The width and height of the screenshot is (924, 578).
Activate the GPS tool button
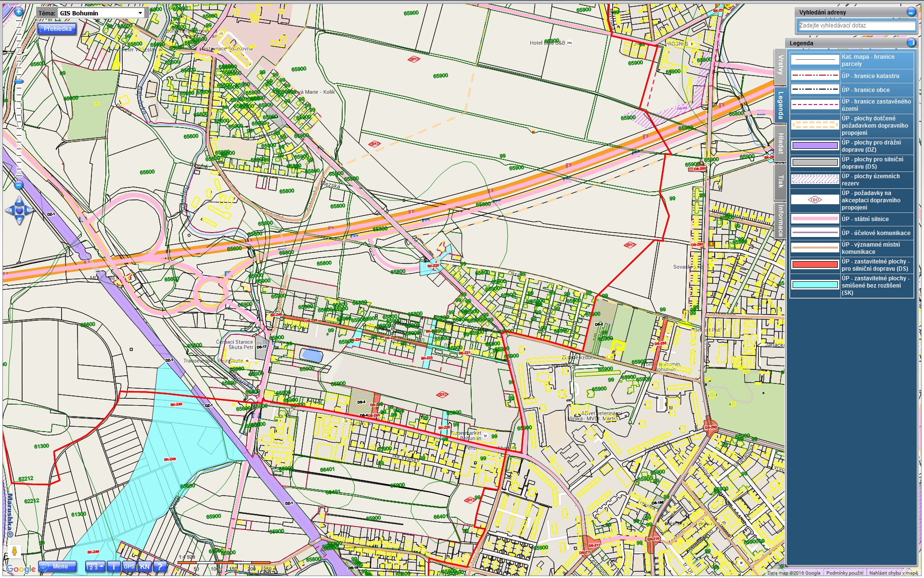point(129,567)
